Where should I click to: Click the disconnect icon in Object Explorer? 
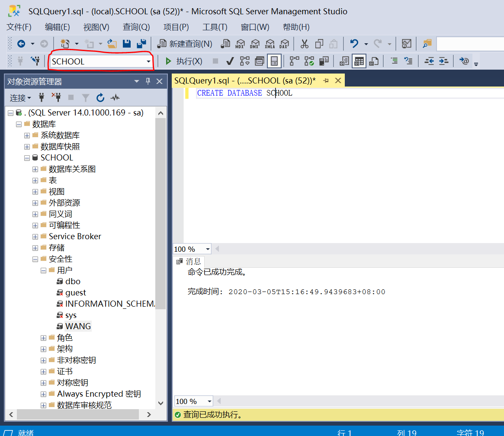point(56,98)
